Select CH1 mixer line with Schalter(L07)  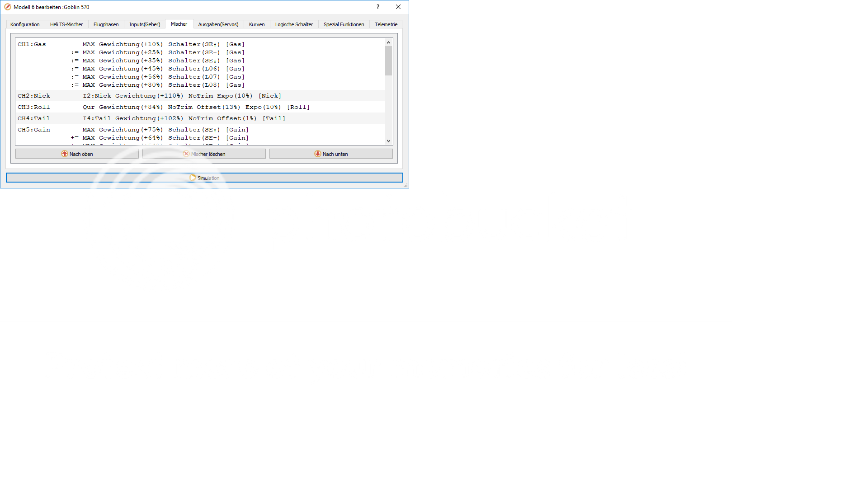[x=158, y=77]
